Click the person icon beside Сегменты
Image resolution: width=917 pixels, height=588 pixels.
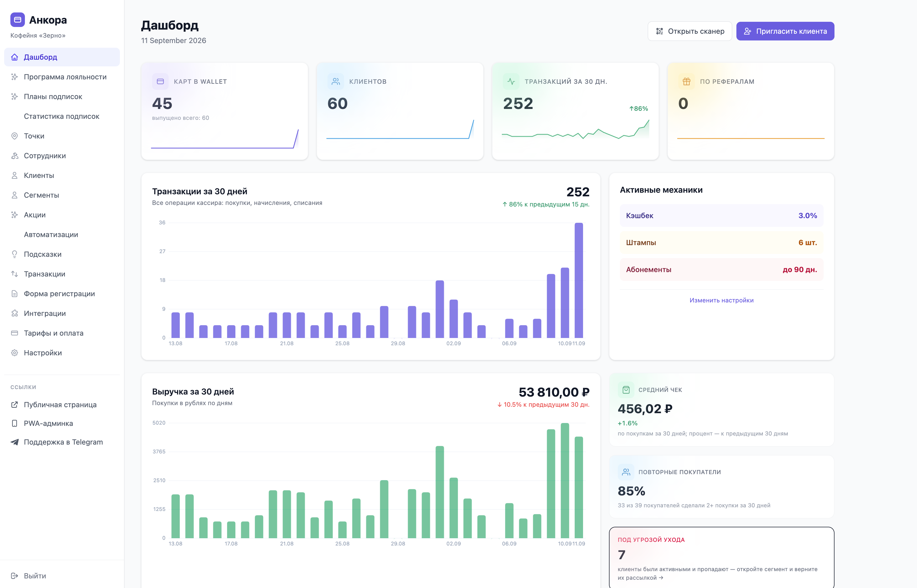point(15,195)
